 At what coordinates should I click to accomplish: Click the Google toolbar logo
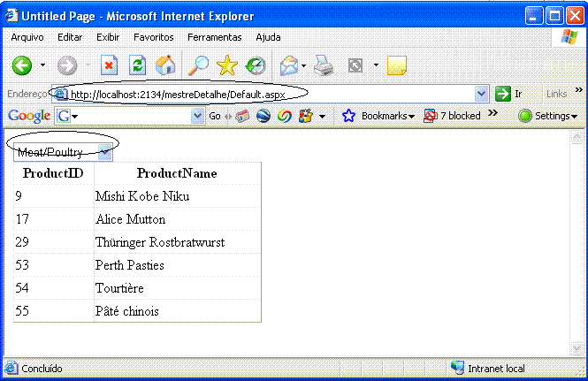(29, 116)
